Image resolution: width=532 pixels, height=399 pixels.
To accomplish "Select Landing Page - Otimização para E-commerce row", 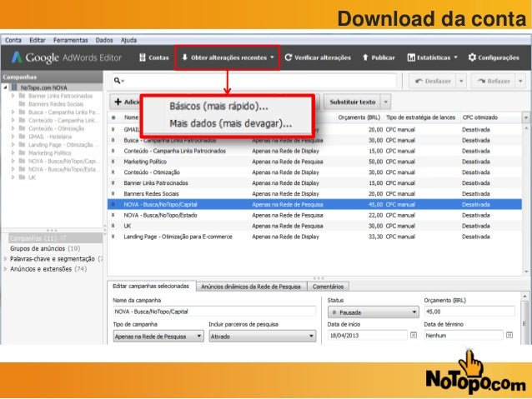I will click(314, 237).
